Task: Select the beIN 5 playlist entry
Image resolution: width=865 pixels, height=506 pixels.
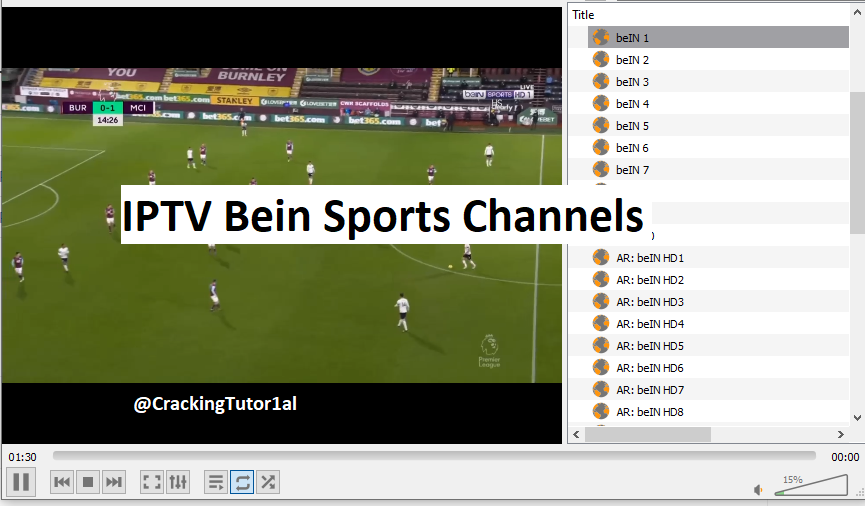Action: pos(718,126)
